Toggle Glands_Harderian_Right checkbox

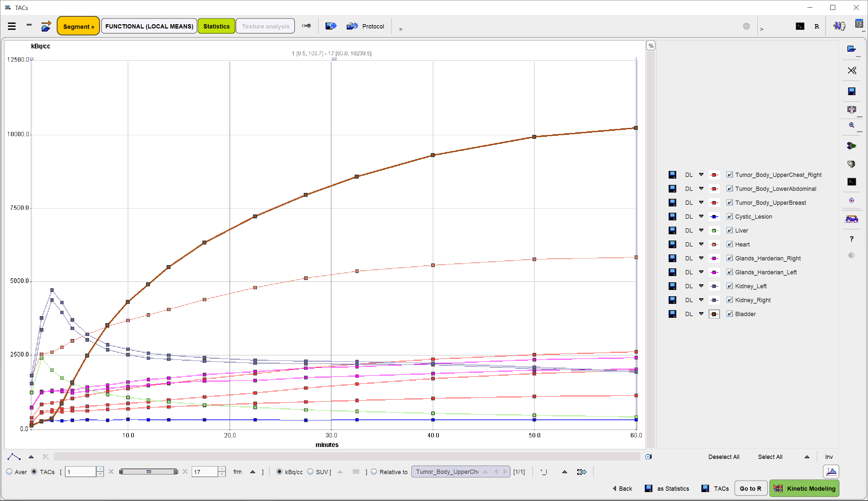pos(730,258)
